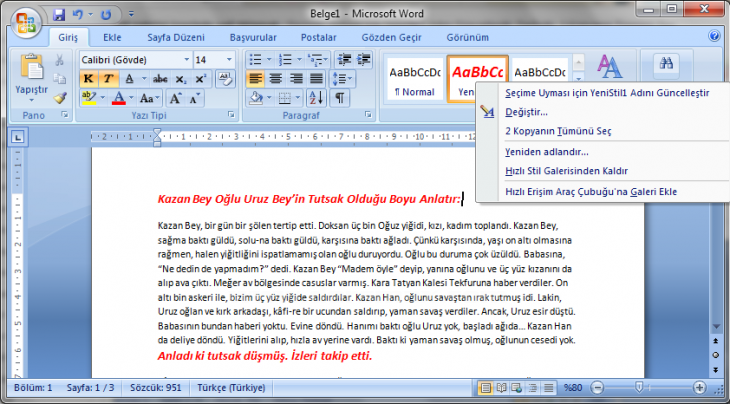This screenshot has width=730, height=404.
Task: Open the multilevel list dropdown
Action: 318,60
